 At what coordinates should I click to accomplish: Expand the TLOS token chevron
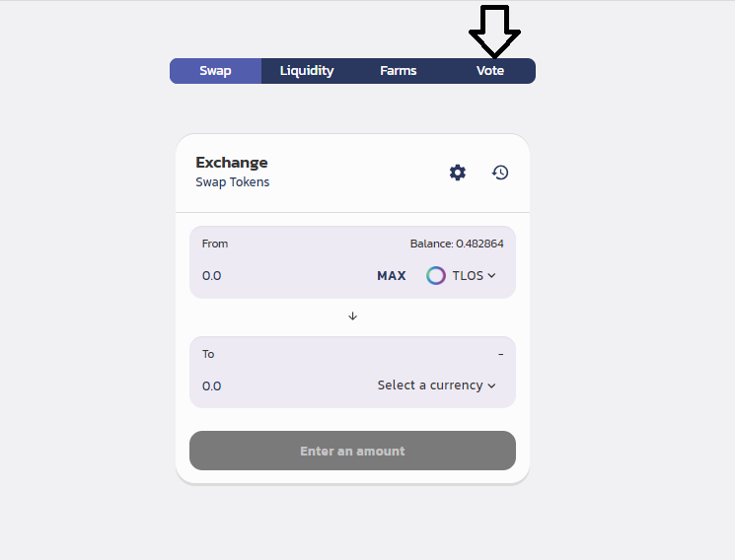pos(491,276)
